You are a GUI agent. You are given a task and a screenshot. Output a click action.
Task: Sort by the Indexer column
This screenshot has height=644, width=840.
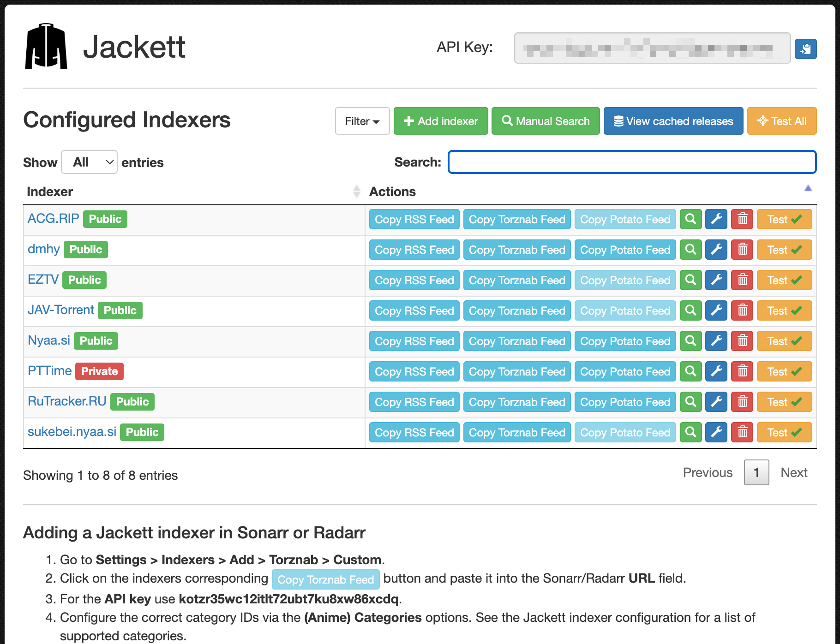(x=193, y=191)
